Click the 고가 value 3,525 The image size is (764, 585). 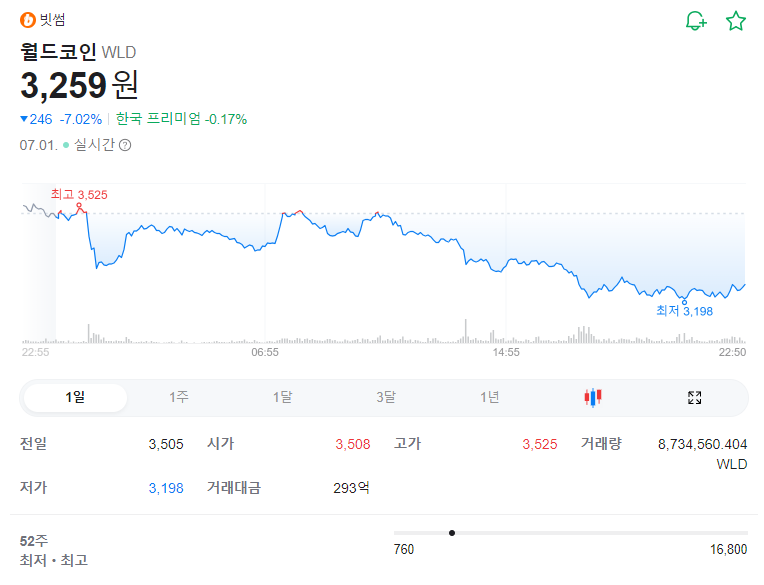[x=540, y=444]
